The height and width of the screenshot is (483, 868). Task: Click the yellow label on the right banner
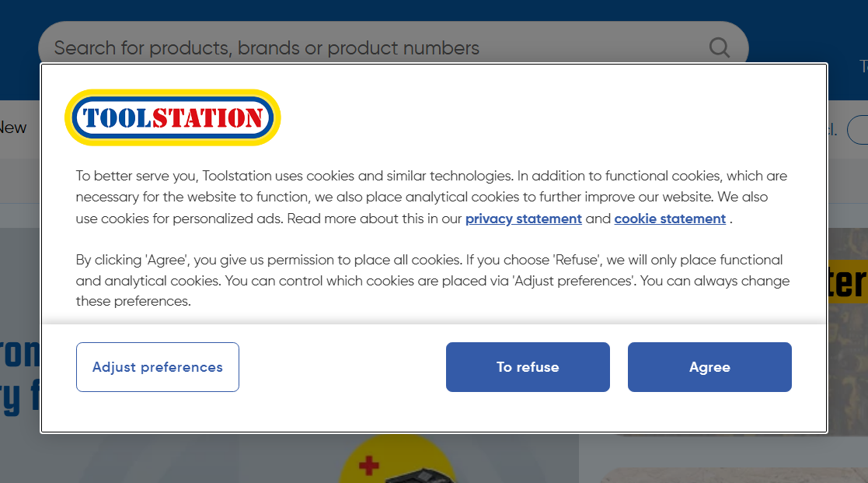(847, 280)
